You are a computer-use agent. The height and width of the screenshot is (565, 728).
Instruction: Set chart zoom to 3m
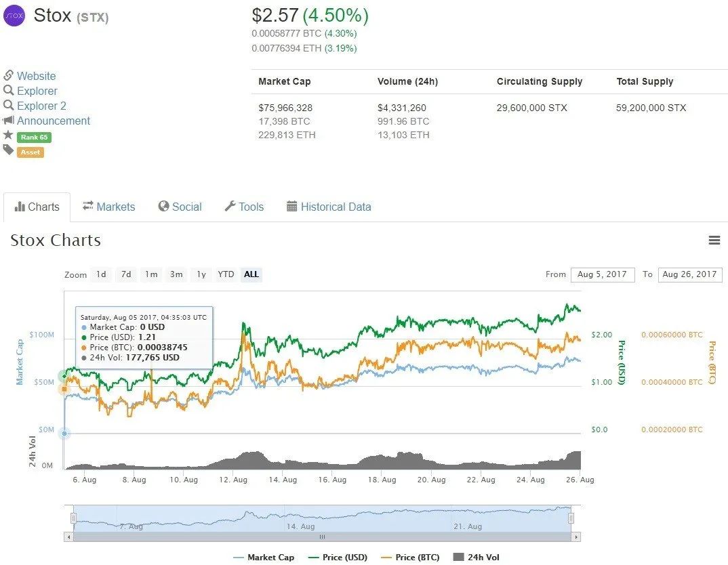176,274
